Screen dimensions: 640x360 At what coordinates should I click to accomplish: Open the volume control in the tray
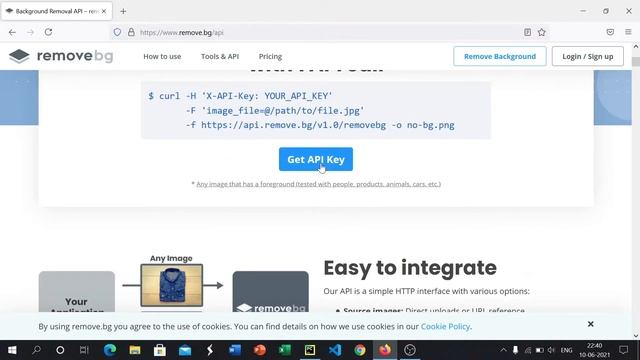click(551, 350)
